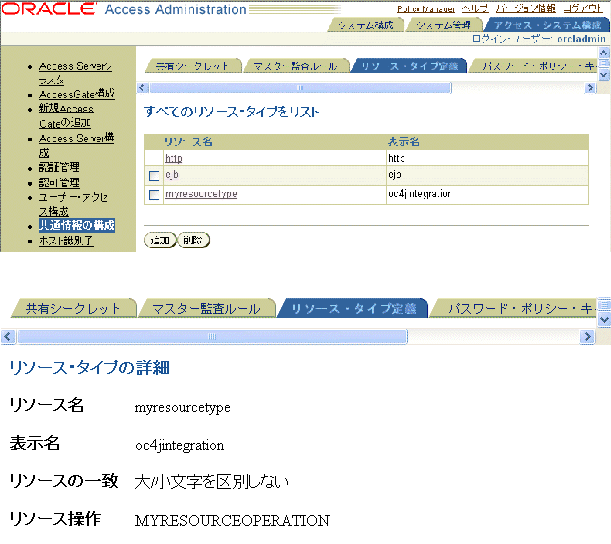Image resolution: width=611 pixels, height=544 pixels.
Task: Click the vertical scroll down arrow in the upper panel
Action: pyautogui.click(x=604, y=75)
